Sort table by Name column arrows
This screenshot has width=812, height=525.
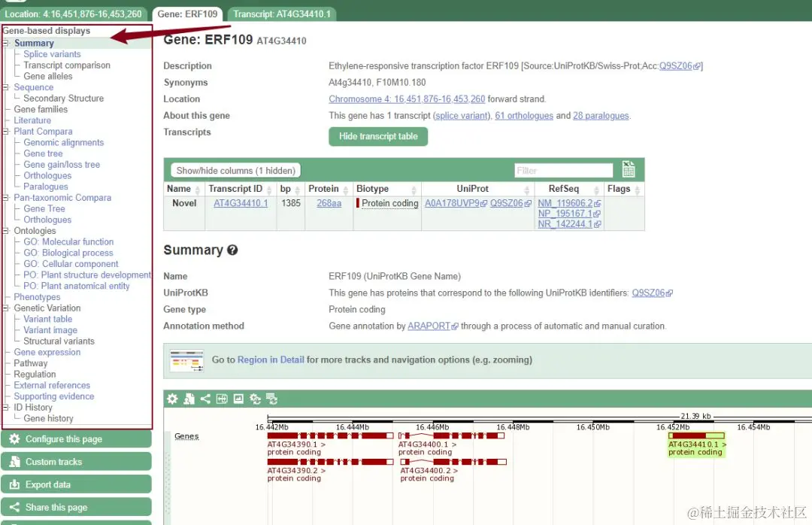pos(197,190)
